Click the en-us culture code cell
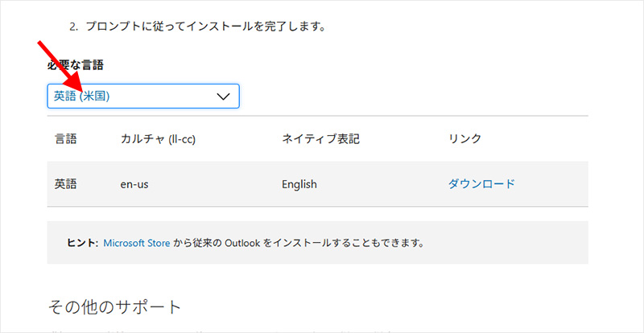The height and width of the screenshot is (333, 644). click(x=134, y=184)
